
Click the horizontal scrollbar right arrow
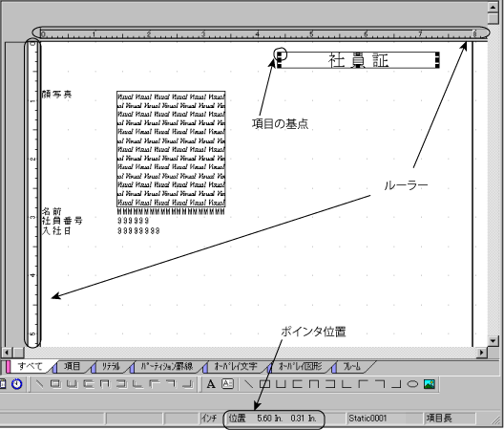click(481, 353)
